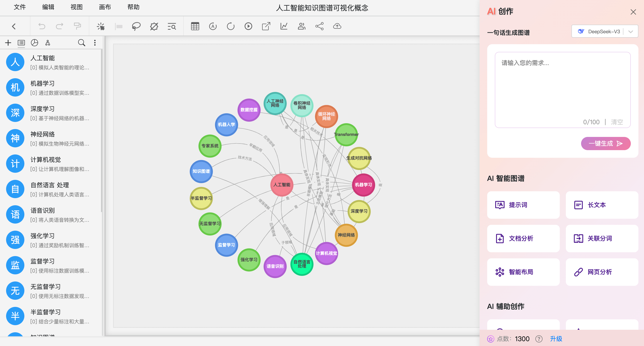Select 机器学习 in the node list
644x346 pixels.
tap(51, 87)
